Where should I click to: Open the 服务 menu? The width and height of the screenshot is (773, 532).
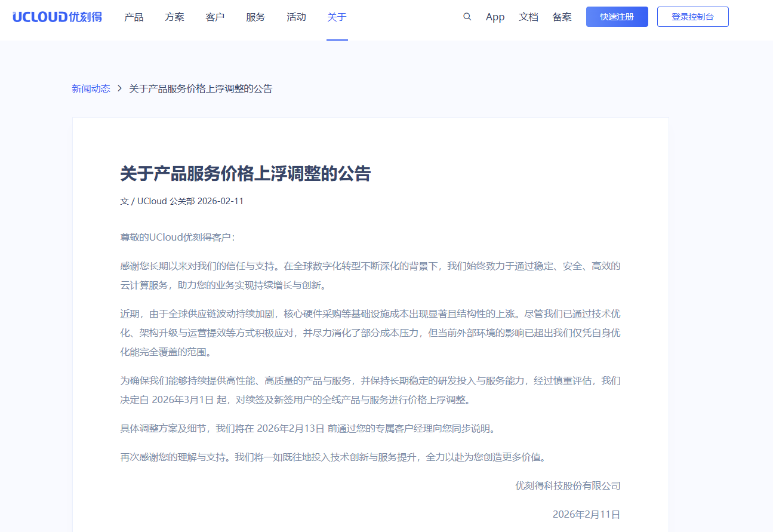(x=255, y=17)
